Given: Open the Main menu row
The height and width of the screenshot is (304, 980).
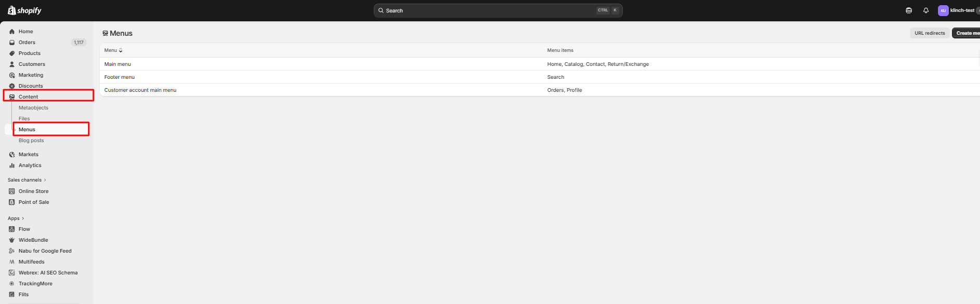Looking at the screenshot, I should [x=118, y=64].
